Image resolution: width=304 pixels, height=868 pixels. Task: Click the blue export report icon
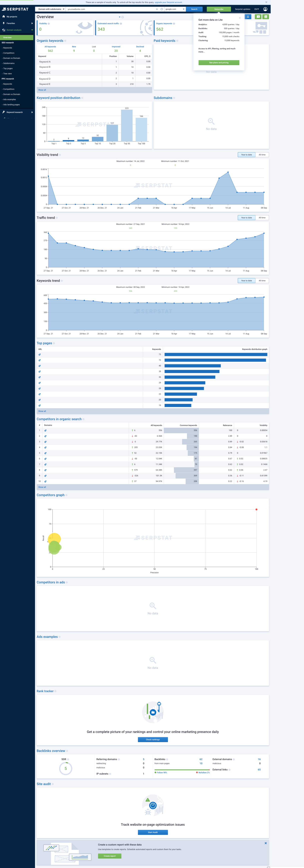(x=248, y=16)
